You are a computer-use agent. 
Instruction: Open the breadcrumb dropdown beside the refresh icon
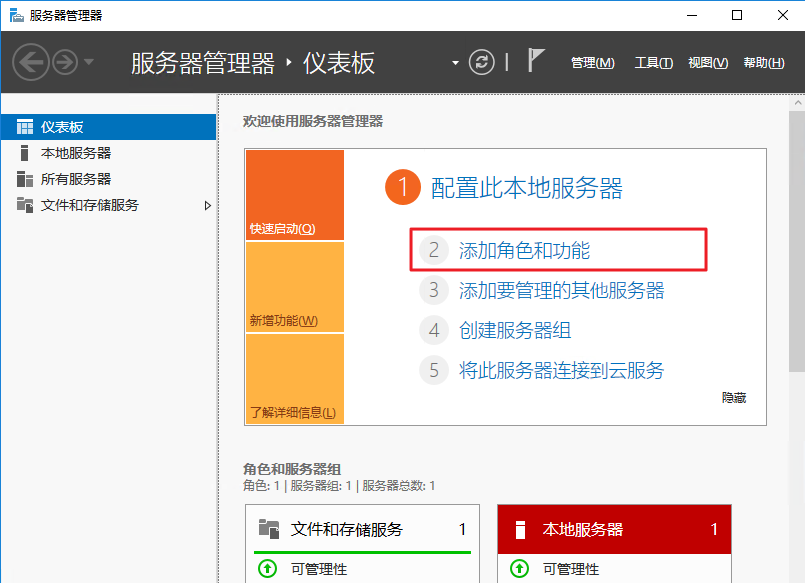[x=455, y=63]
